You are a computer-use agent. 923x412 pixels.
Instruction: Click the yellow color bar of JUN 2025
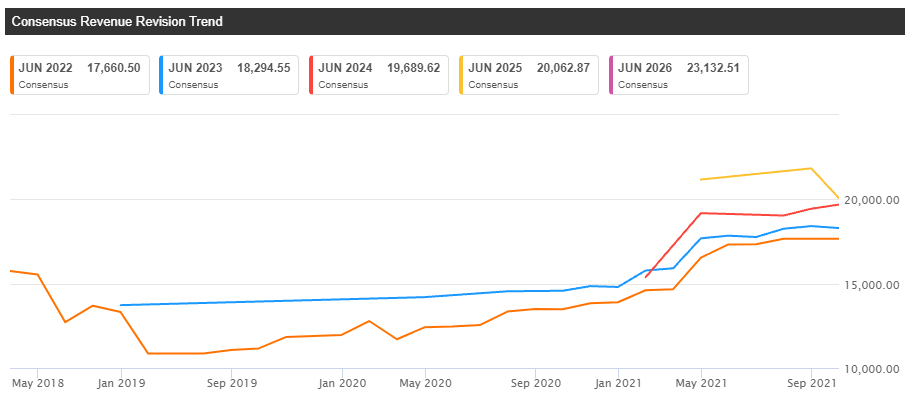(460, 75)
